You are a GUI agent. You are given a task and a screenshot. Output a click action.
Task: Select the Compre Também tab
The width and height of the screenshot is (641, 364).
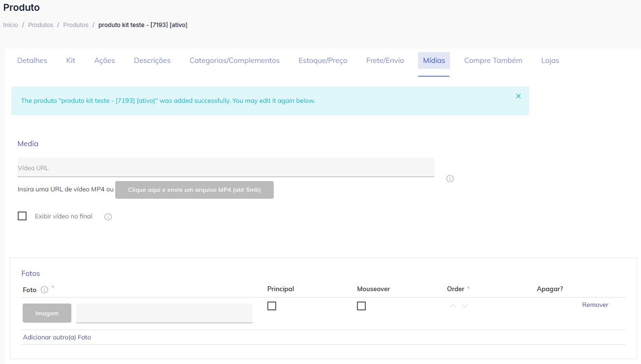[493, 61]
